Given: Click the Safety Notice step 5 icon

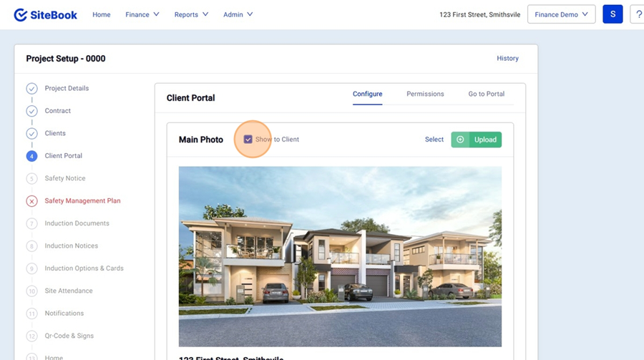Looking at the screenshot, I should 32,178.
